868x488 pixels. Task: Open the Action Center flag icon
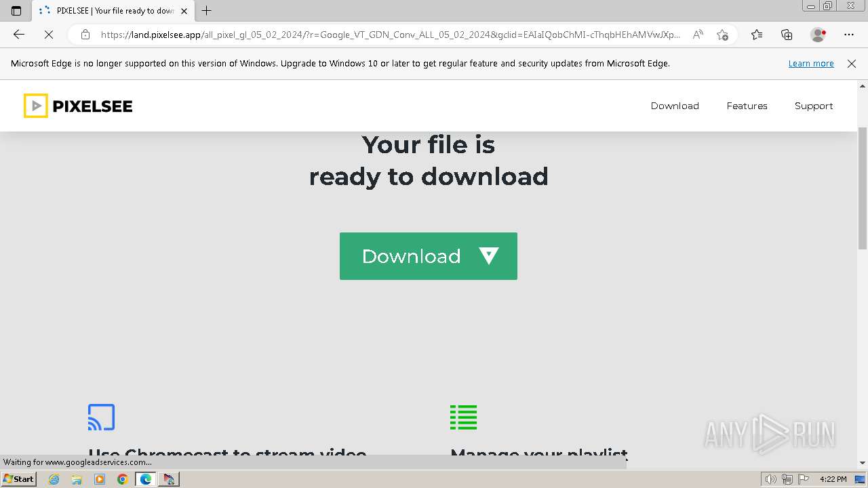pos(802,479)
